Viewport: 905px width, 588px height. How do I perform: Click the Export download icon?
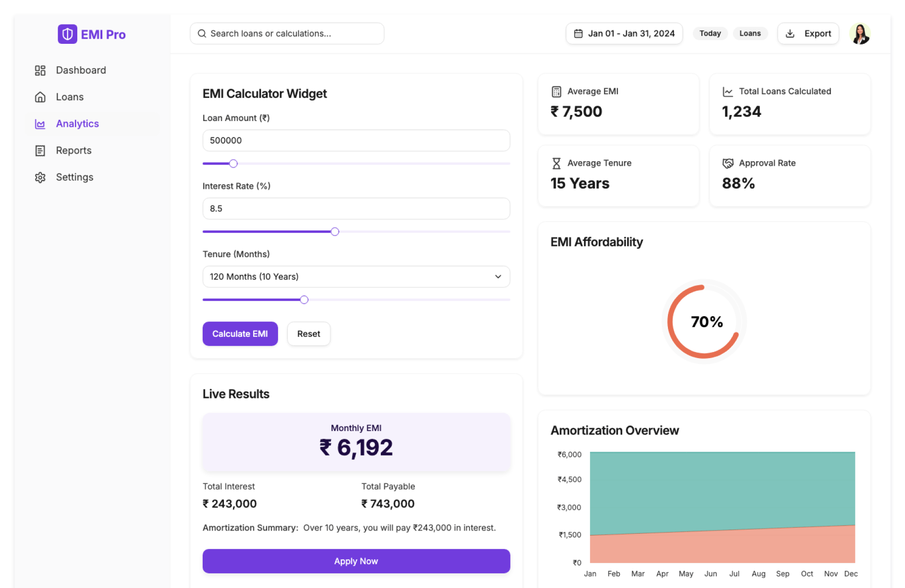click(790, 33)
